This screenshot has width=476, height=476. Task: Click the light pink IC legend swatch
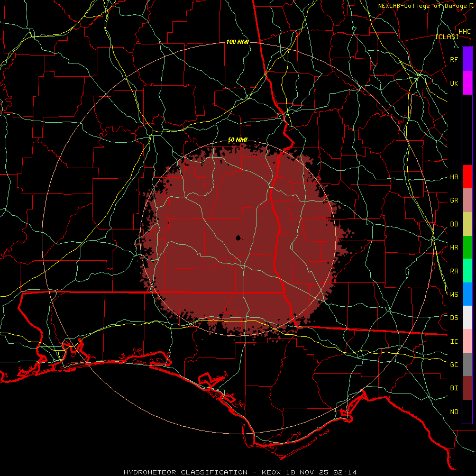pyautogui.click(x=467, y=341)
